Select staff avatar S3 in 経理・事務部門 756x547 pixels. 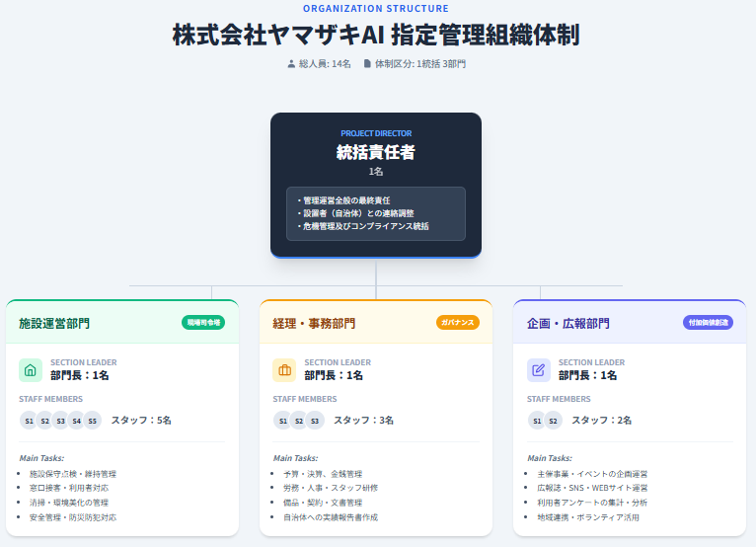pos(315,421)
